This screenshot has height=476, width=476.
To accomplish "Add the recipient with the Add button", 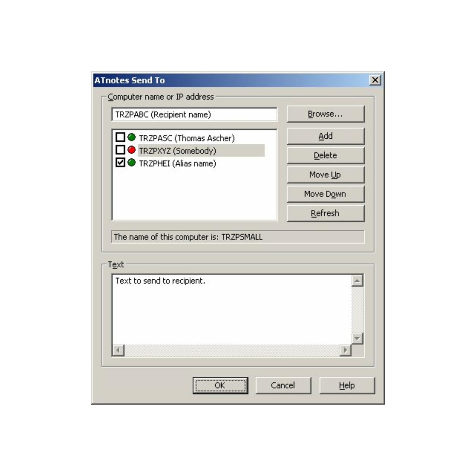I will click(325, 136).
